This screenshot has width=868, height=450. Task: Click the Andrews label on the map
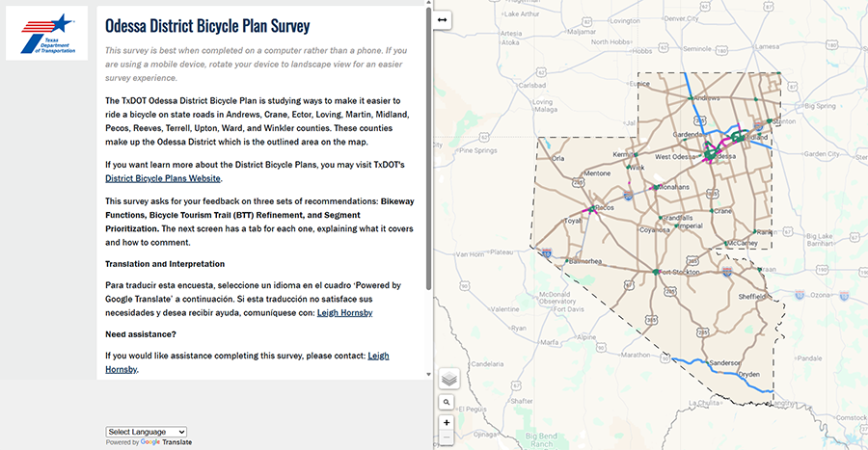tap(707, 98)
